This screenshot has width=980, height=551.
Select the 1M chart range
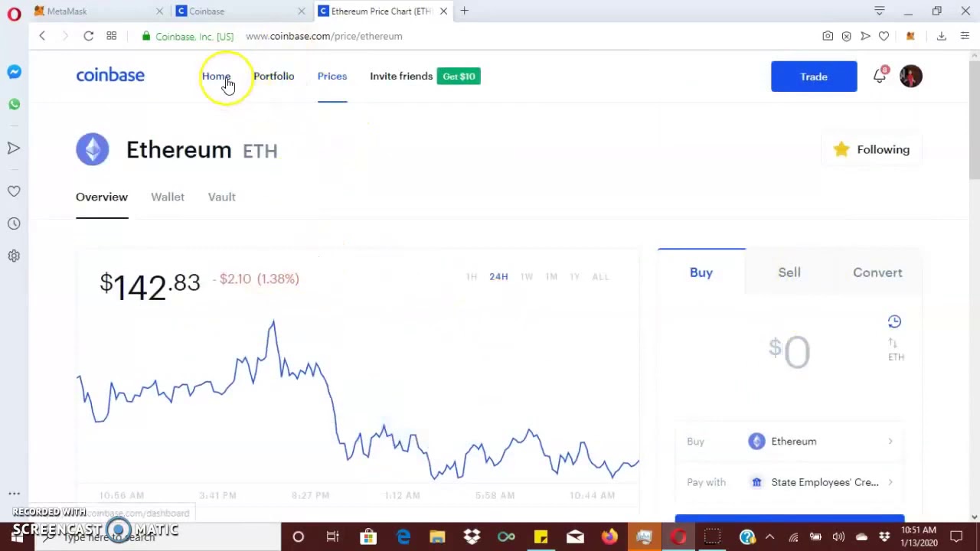[551, 277]
